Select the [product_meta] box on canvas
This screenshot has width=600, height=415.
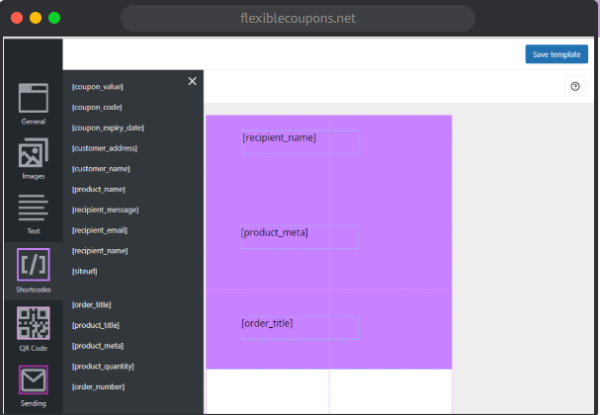(300, 237)
